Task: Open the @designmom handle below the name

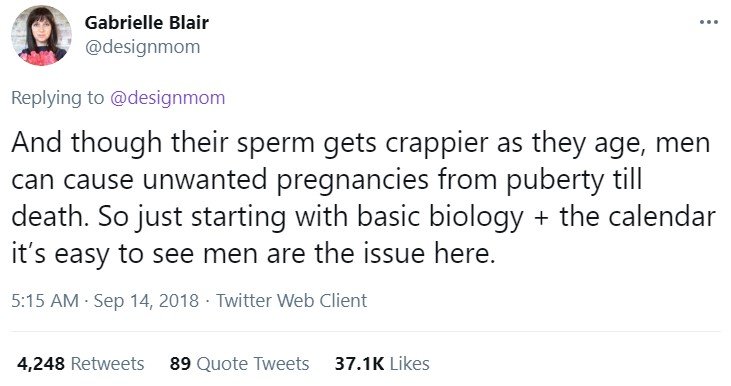Action: [142, 47]
